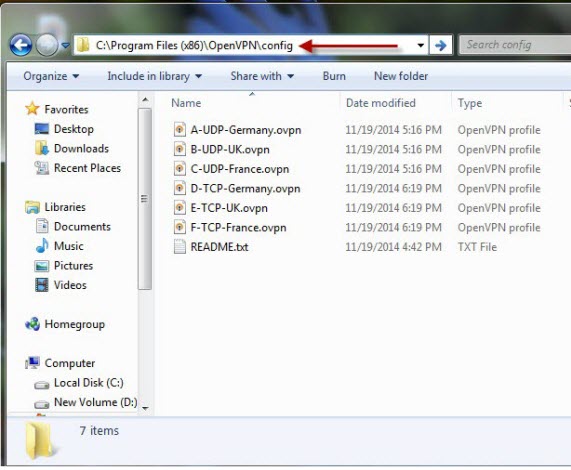Click the Go arrow button next to address bar

[x=441, y=45]
